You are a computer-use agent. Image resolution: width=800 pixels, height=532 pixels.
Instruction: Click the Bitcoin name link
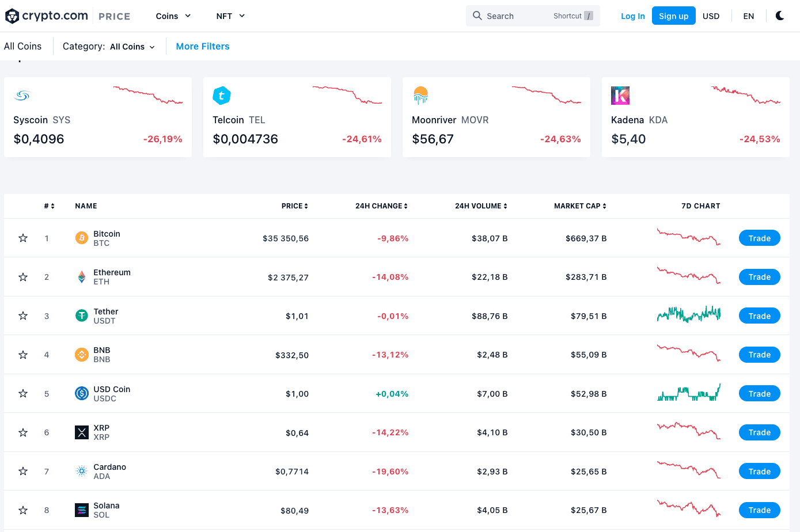[x=107, y=234]
